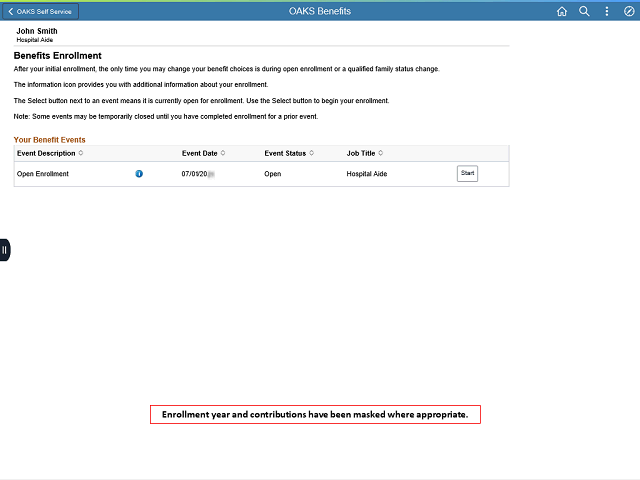Click the Open Enrollment information icon
This screenshot has width=640, height=480.
(139, 174)
